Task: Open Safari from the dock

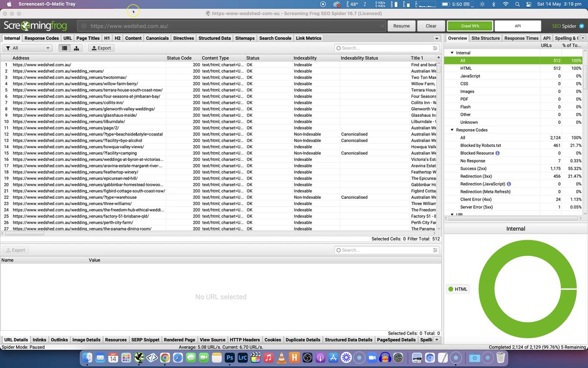Action: 178,358
